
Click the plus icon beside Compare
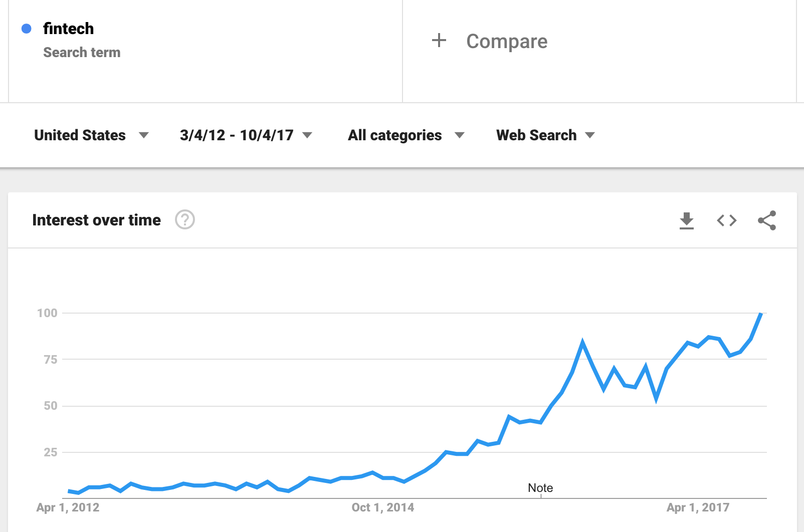tap(439, 41)
